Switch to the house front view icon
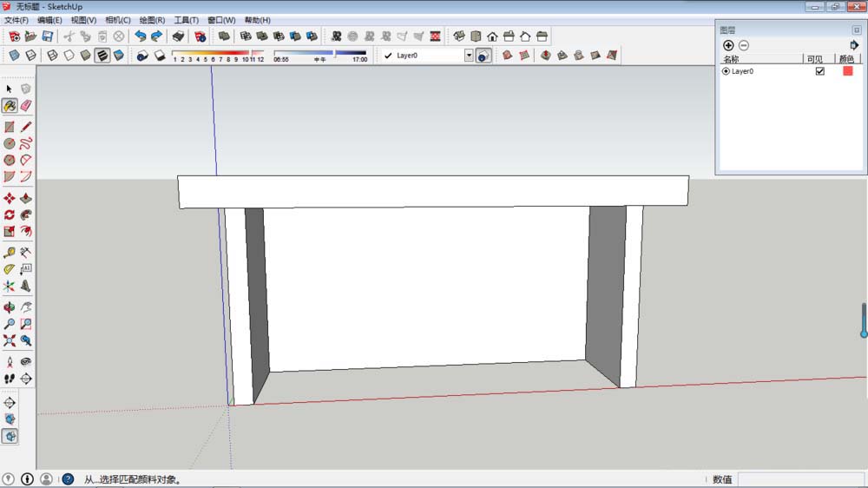Viewport: 868px width, 488px height. [492, 36]
